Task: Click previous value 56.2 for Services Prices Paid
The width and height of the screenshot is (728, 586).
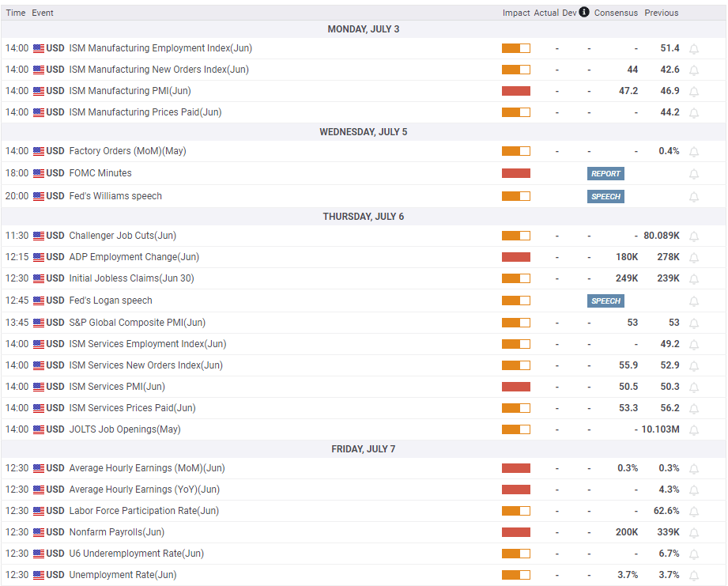Action: click(x=670, y=408)
